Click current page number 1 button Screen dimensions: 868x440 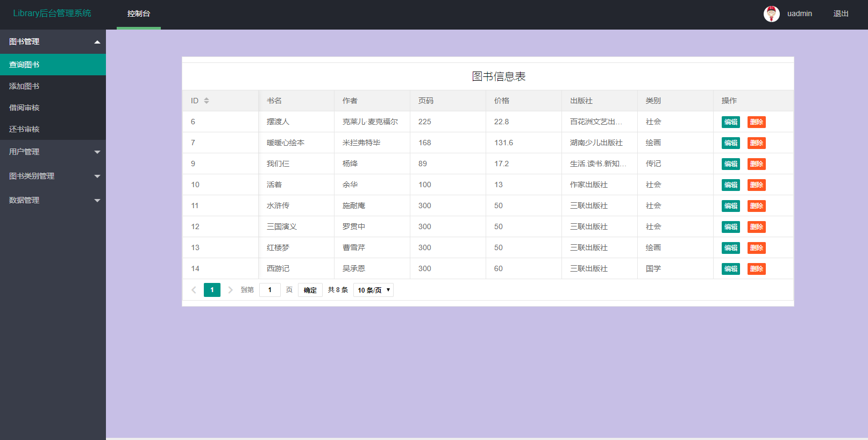pyautogui.click(x=212, y=290)
